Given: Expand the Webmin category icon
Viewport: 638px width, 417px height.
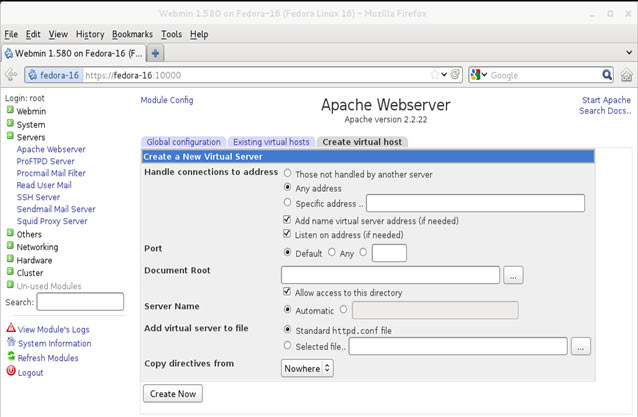Looking at the screenshot, I should pyautogui.click(x=10, y=110).
